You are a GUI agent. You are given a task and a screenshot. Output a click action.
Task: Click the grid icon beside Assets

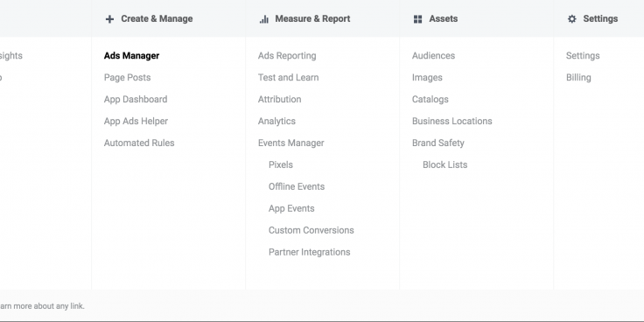point(417,19)
